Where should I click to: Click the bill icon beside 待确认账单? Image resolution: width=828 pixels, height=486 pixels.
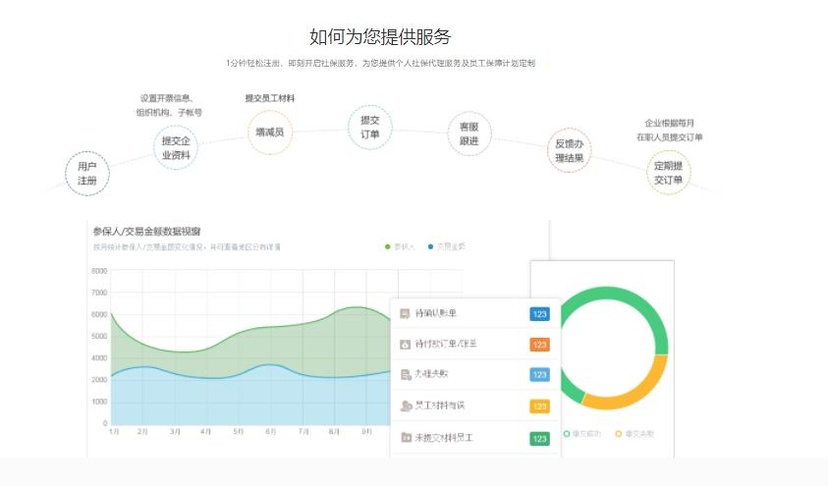(x=405, y=314)
